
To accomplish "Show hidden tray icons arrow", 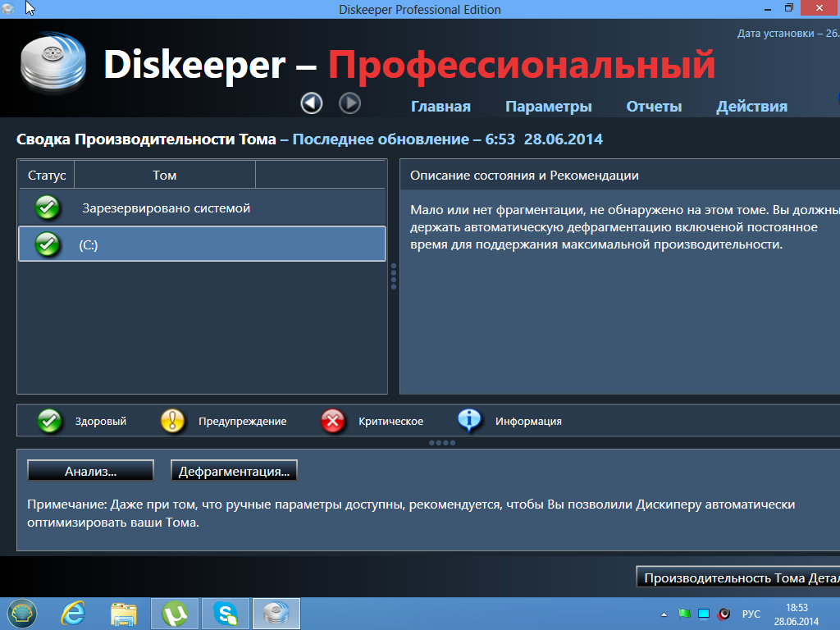I will point(664,614).
